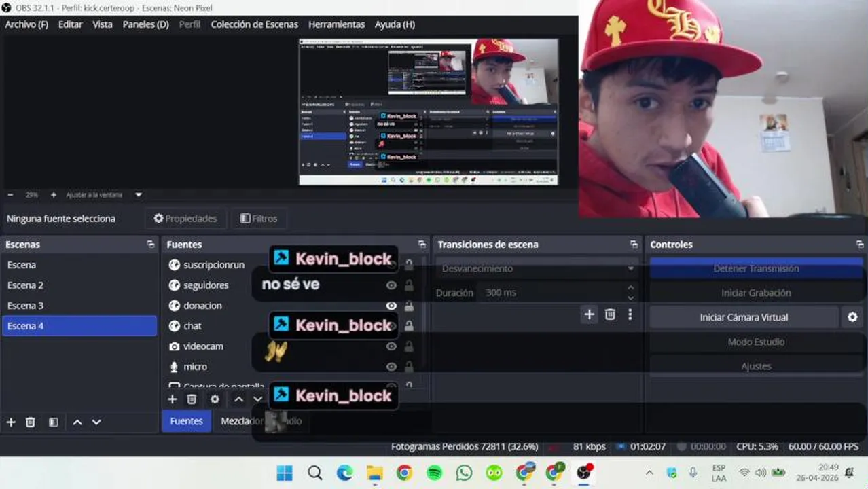Open the Colección de Escenas menu
Screen dimensions: 868x489
pyautogui.click(x=254, y=24)
